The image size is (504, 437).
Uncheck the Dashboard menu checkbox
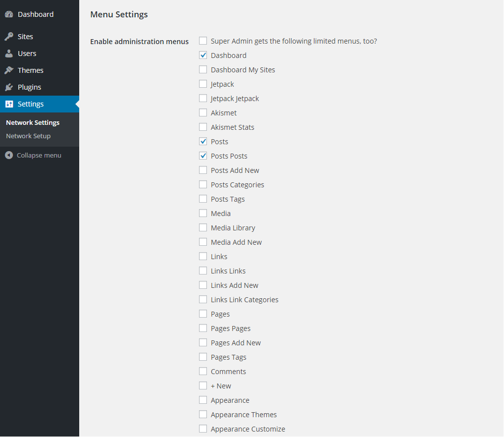[203, 55]
